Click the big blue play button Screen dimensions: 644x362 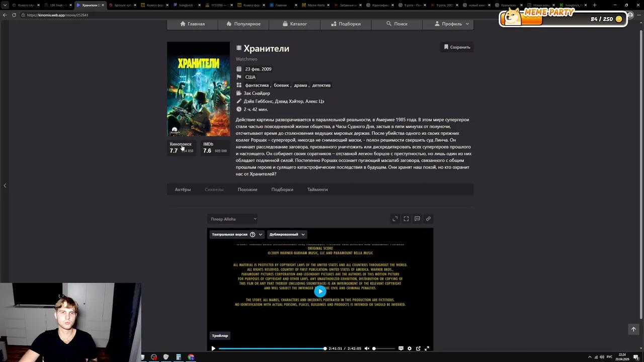[x=320, y=291]
